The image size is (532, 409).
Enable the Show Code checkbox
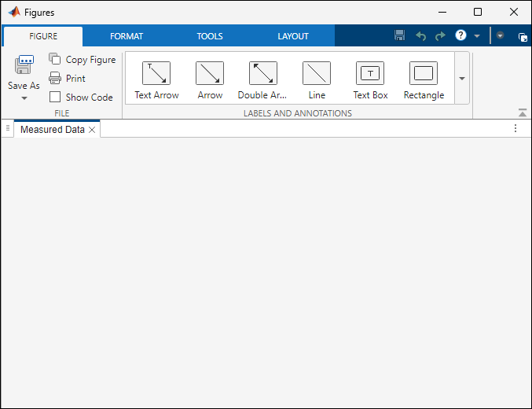[55, 97]
